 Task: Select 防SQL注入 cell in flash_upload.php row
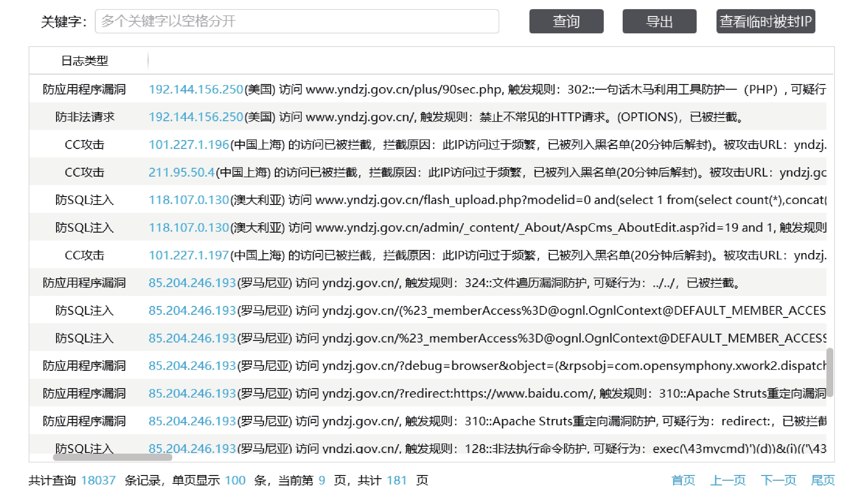[x=84, y=200]
